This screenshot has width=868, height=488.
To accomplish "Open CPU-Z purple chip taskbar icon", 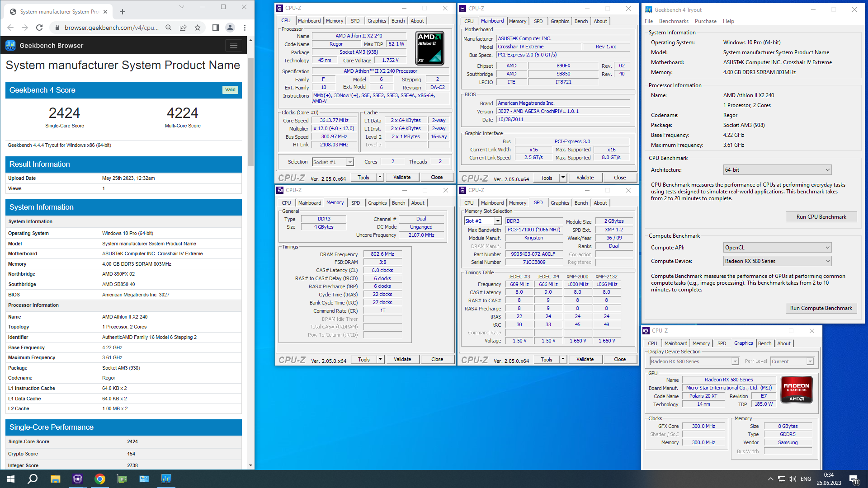I will 78,479.
